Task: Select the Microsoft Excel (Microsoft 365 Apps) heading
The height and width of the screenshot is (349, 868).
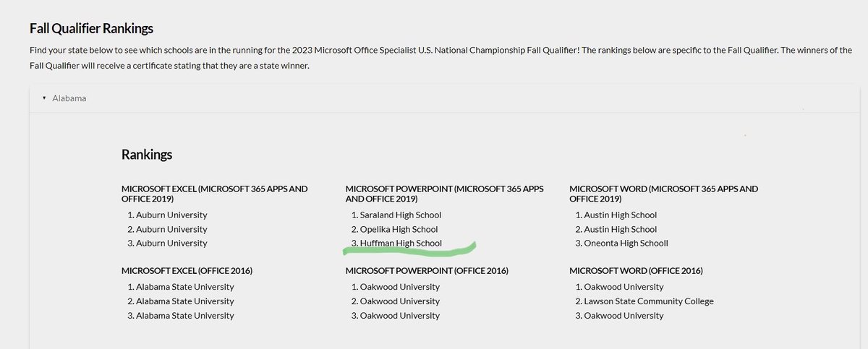Action: click(x=215, y=194)
